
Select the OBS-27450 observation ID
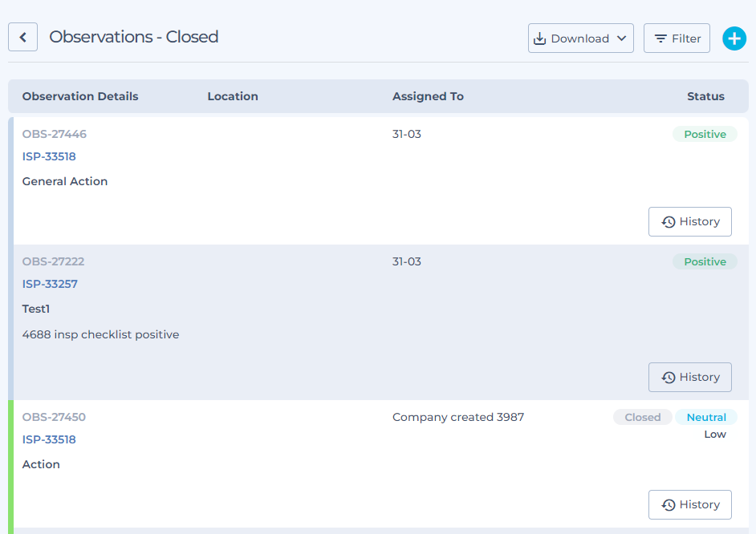click(x=54, y=417)
